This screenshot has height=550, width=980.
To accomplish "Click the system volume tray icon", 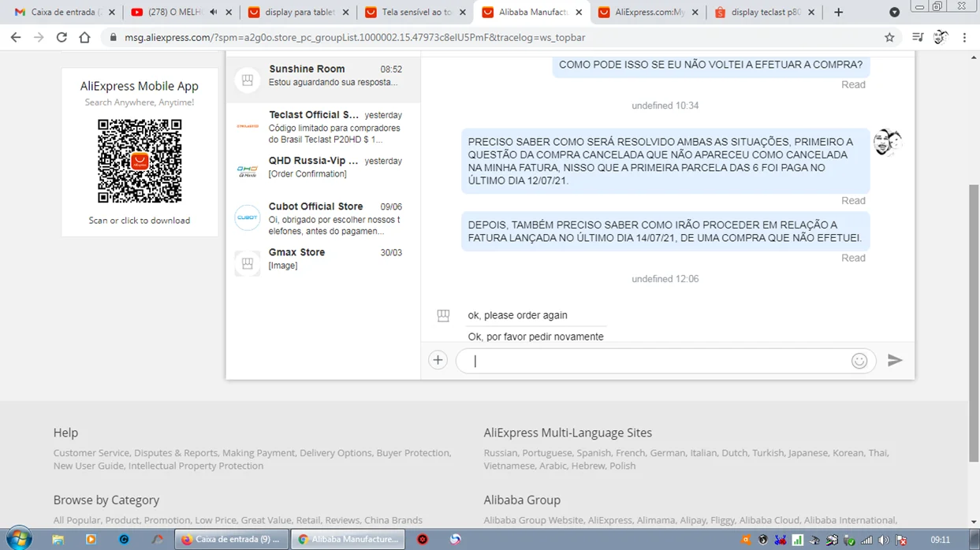I will (884, 541).
